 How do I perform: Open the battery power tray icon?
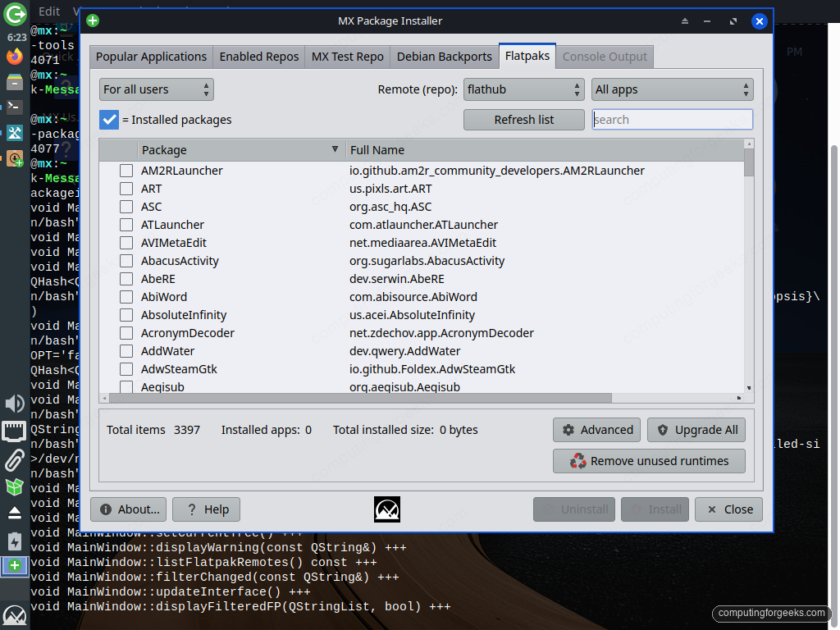coord(15,541)
